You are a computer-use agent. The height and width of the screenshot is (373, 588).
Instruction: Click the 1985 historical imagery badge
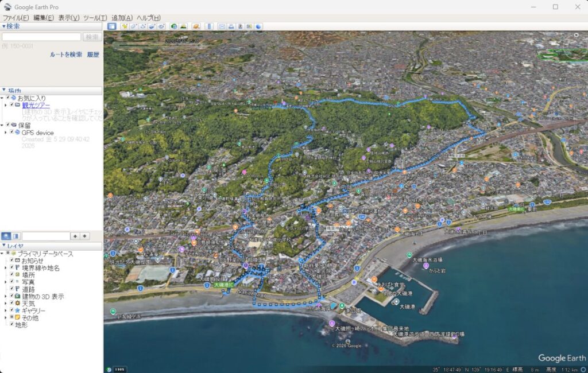(x=119, y=369)
